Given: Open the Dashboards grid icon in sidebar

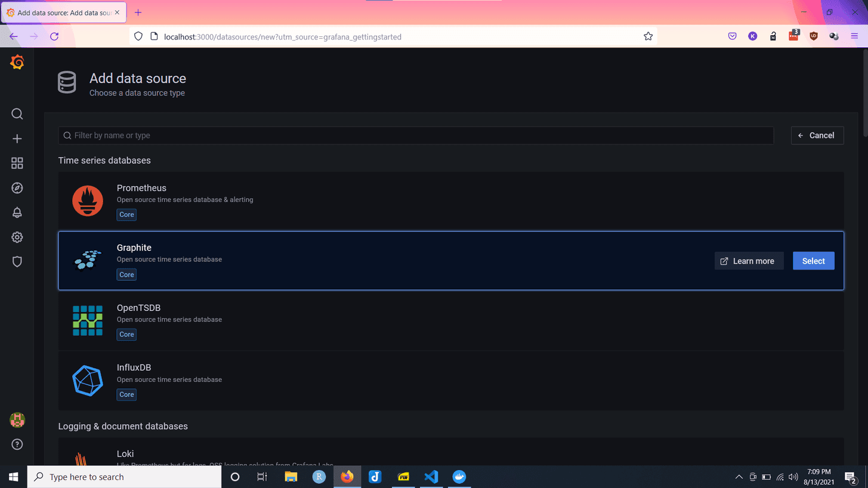Looking at the screenshot, I should coord(17,163).
